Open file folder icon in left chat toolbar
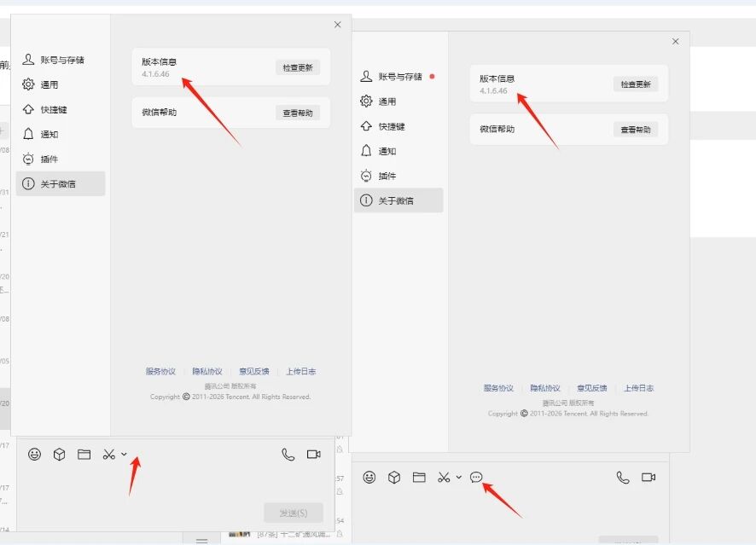 coord(84,454)
